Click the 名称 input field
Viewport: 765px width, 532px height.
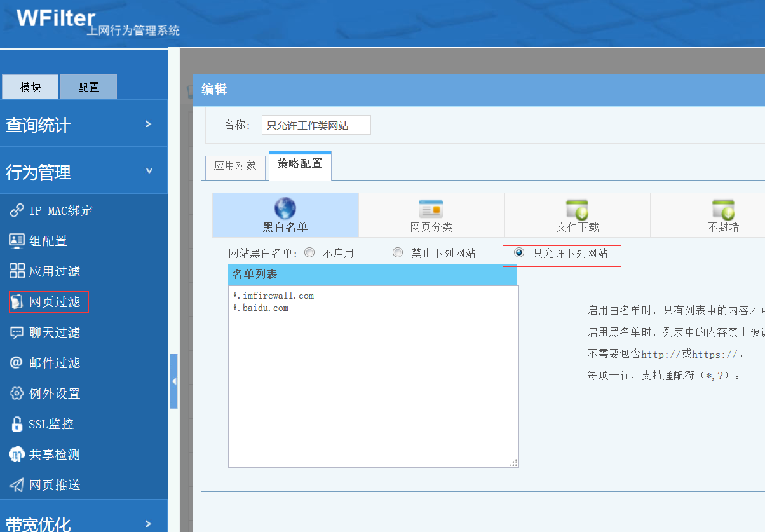tap(316, 125)
